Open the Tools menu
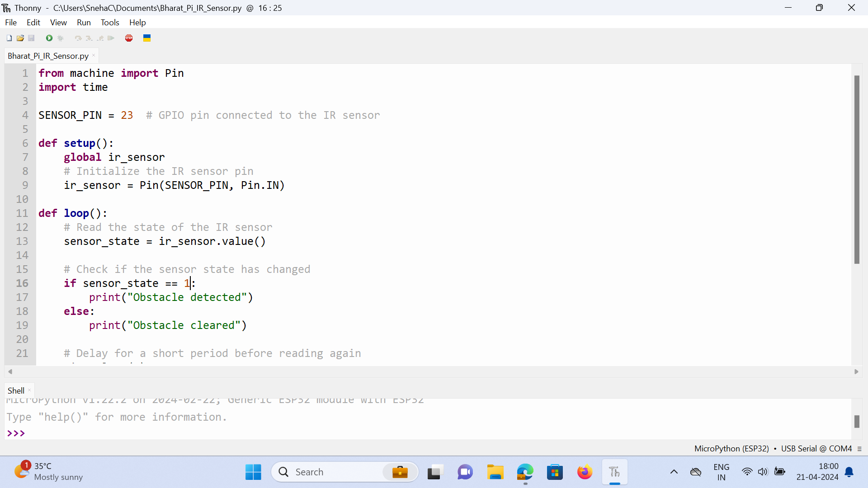868x488 pixels. point(110,23)
